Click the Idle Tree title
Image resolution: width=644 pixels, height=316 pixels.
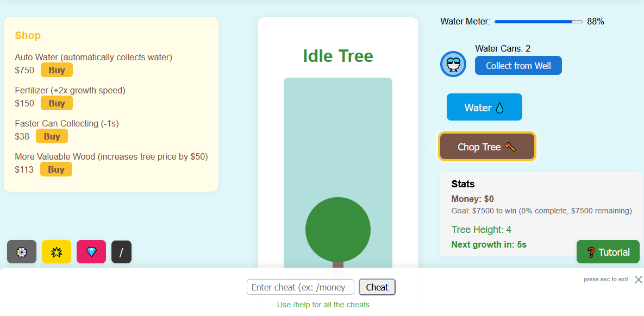[x=338, y=56]
